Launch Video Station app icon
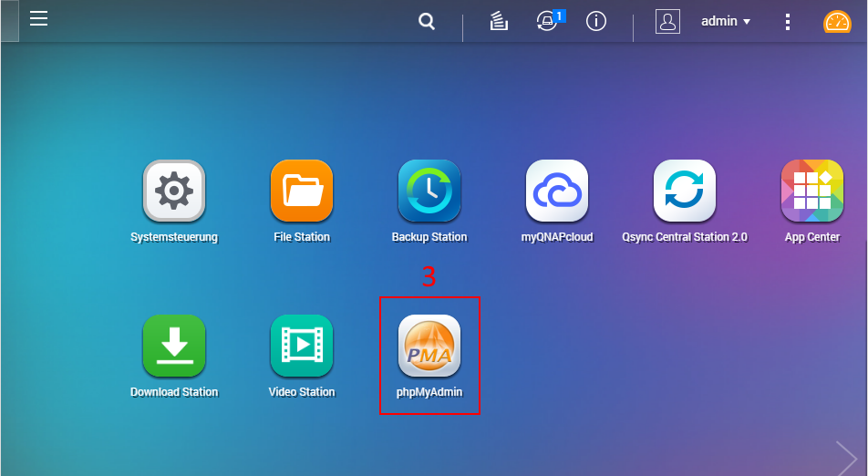 coord(302,346)
